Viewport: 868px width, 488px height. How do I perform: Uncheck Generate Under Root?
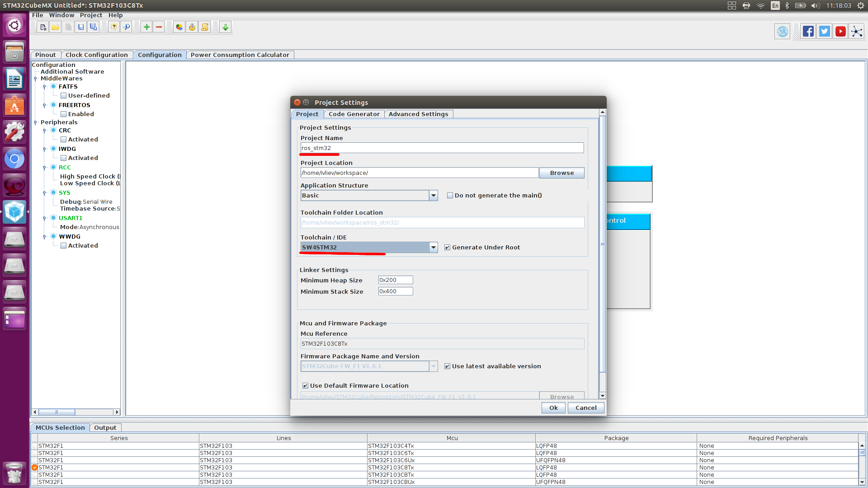447,248
